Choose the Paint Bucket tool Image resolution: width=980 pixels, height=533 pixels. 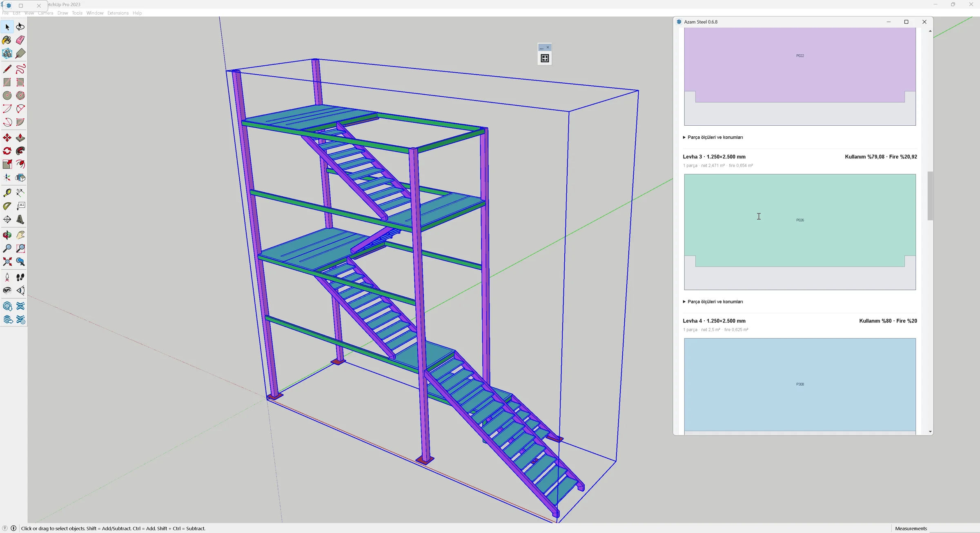[7, 40]
